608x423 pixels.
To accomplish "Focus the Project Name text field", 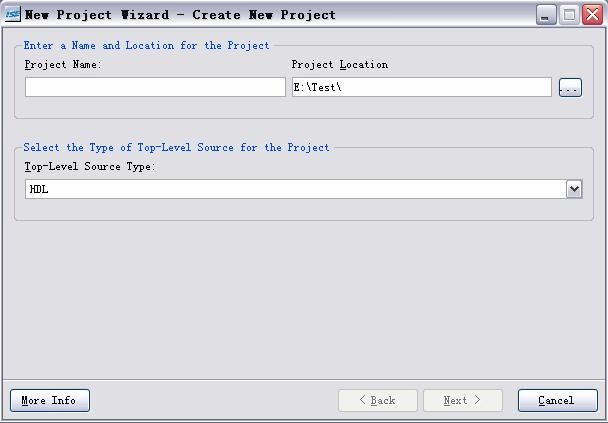I will coord(155,87).
